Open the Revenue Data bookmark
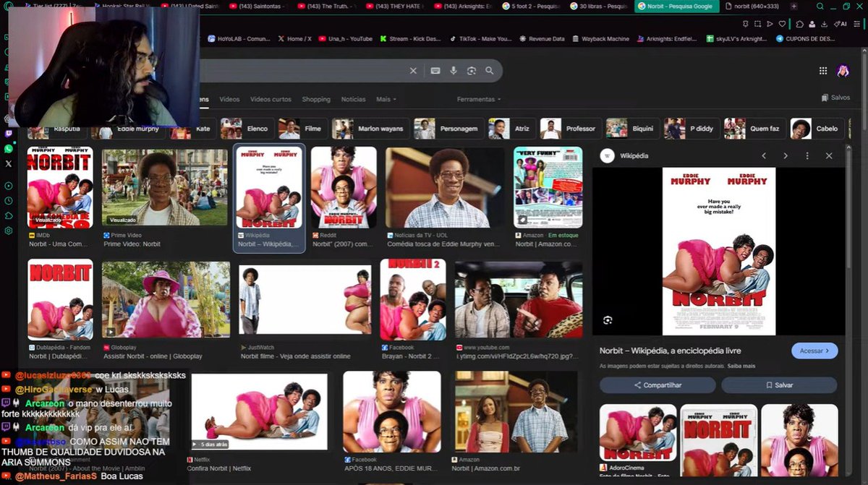This screenshot has width=868, height=485. [x=541, y=39]
